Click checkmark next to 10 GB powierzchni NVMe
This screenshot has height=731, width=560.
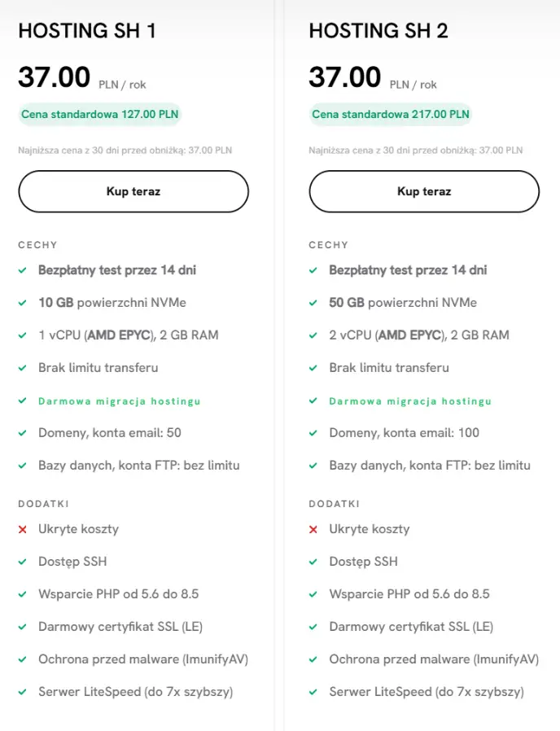(x=22, y=303)
